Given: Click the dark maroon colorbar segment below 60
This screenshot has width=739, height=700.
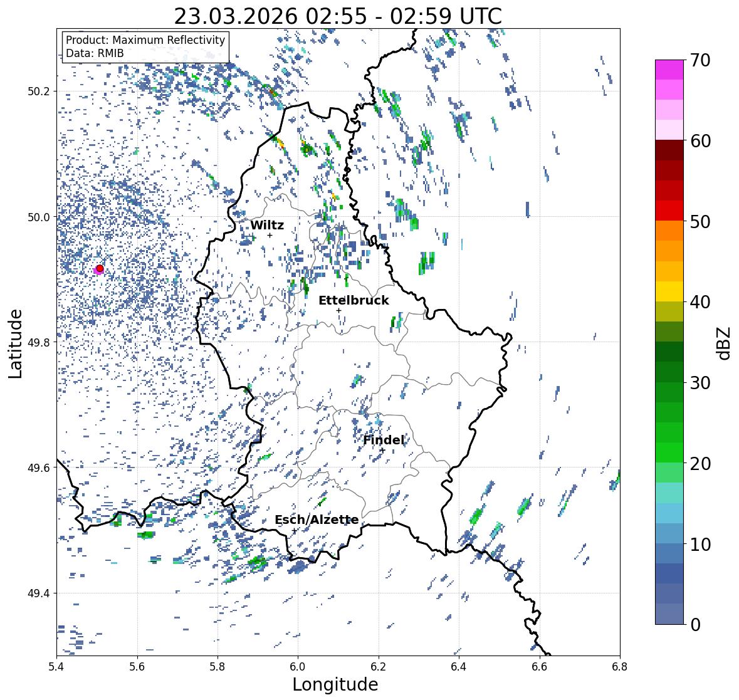Looking at the screenshot, I should click(x=669, y=150).
